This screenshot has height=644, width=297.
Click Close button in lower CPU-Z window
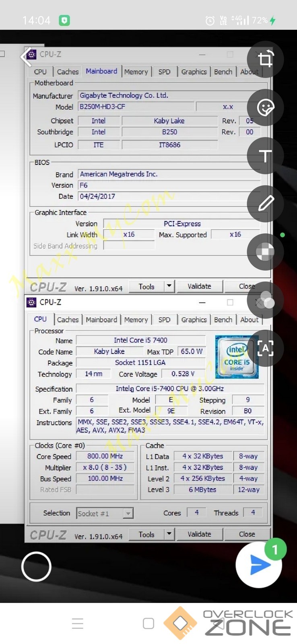247,534
